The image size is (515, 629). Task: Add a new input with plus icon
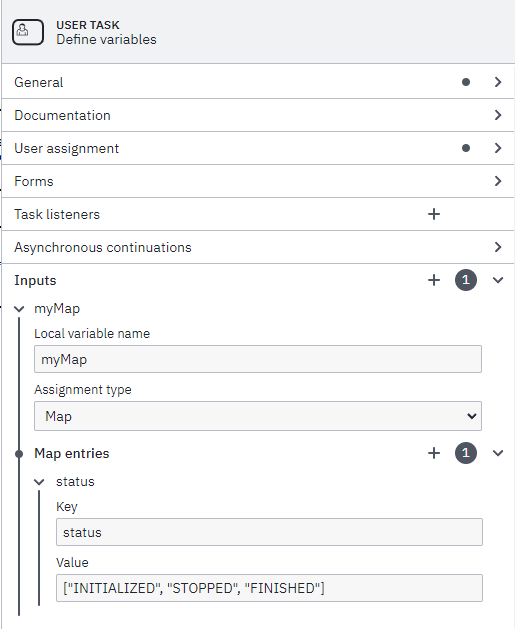coord(434,280)
